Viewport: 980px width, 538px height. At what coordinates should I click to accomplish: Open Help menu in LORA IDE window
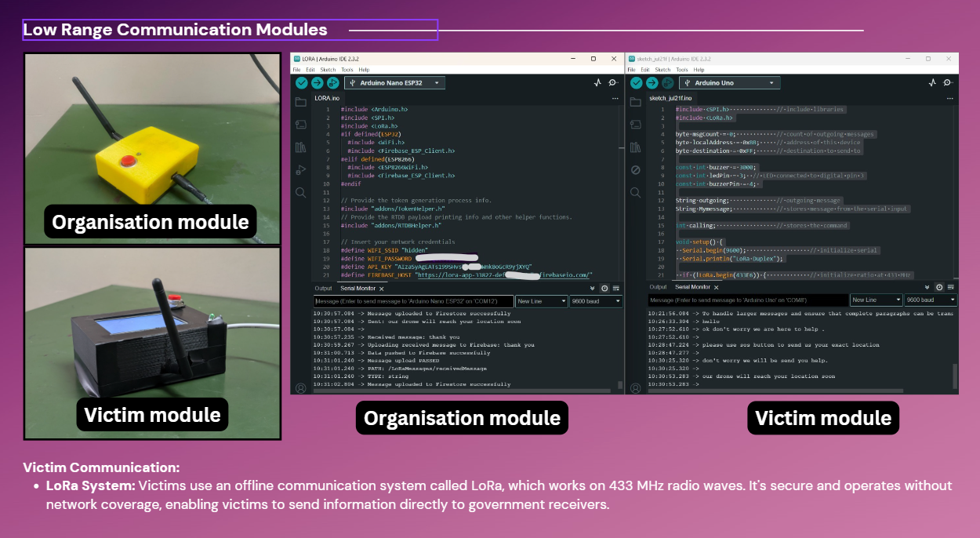(x=364, y=70)
